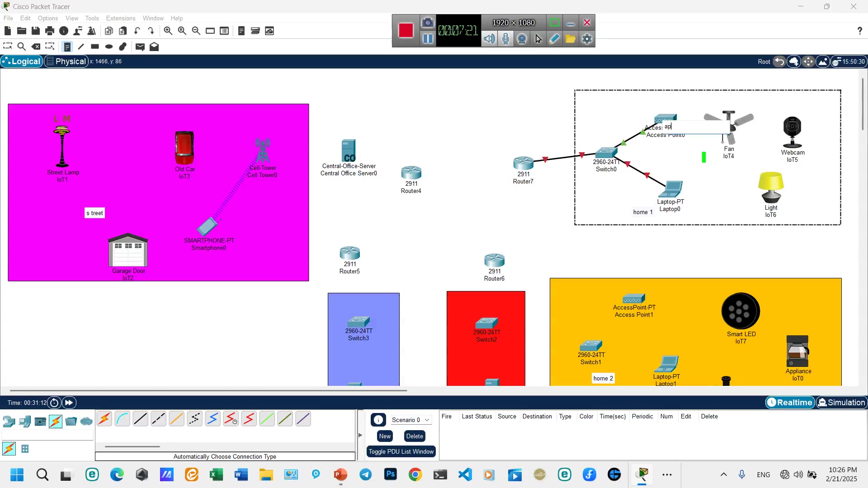Click the Root navigation label
Image resolution: width=868 pixels, height=488 pixels.
pyautogui.click(x=764, y=62)
